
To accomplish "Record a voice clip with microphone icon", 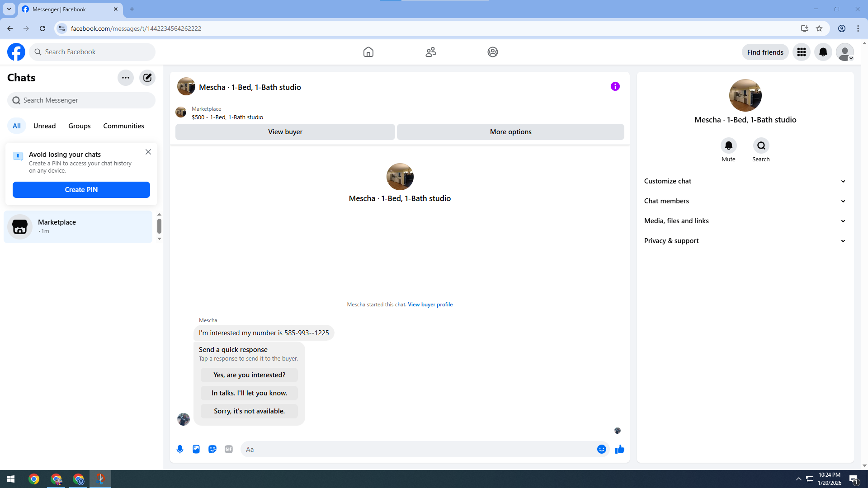I will [180, 449].
